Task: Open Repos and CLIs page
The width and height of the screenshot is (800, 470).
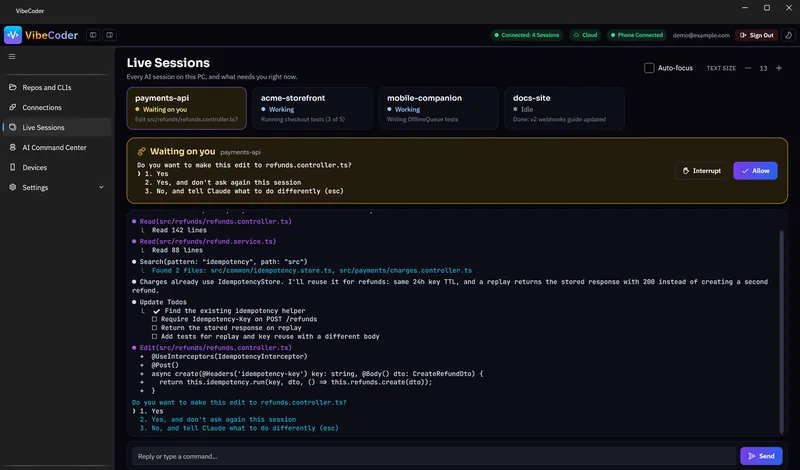Action: click(x=57, y=87)
